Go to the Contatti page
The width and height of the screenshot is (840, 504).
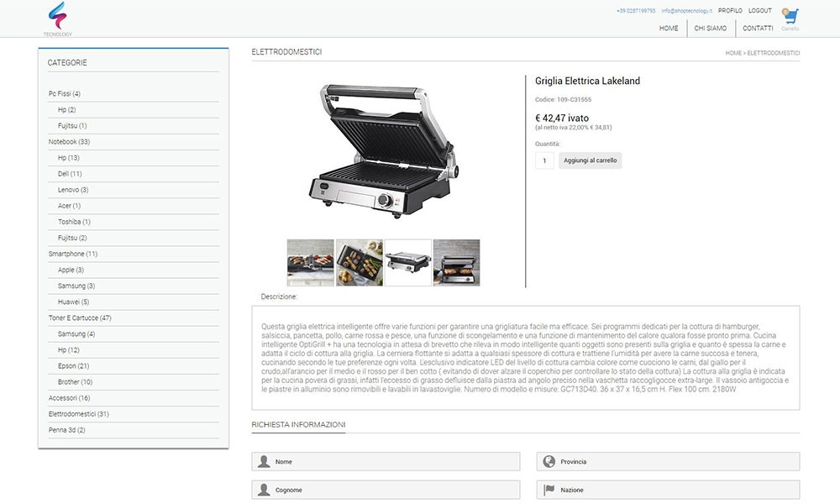(x=758, y=29)
